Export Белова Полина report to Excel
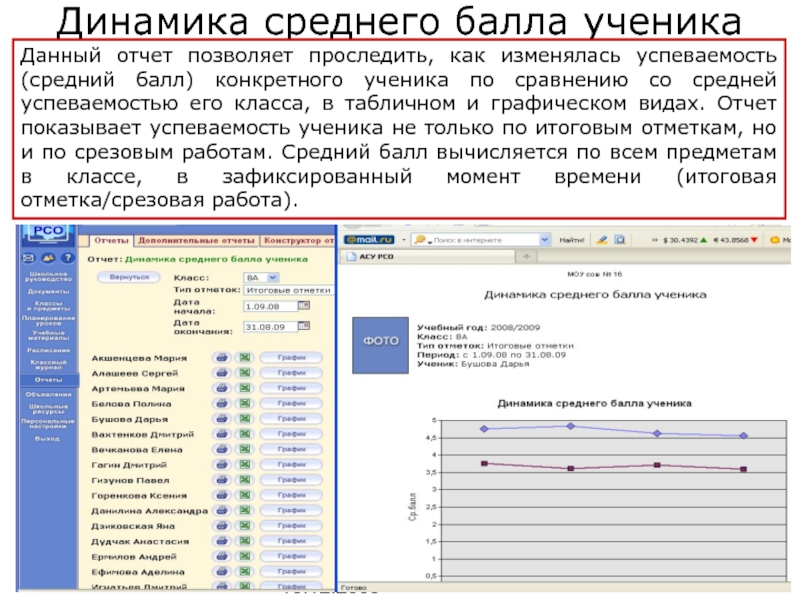Image resolution: width=800 pixels, height=600 pixels. coord(245,404)
